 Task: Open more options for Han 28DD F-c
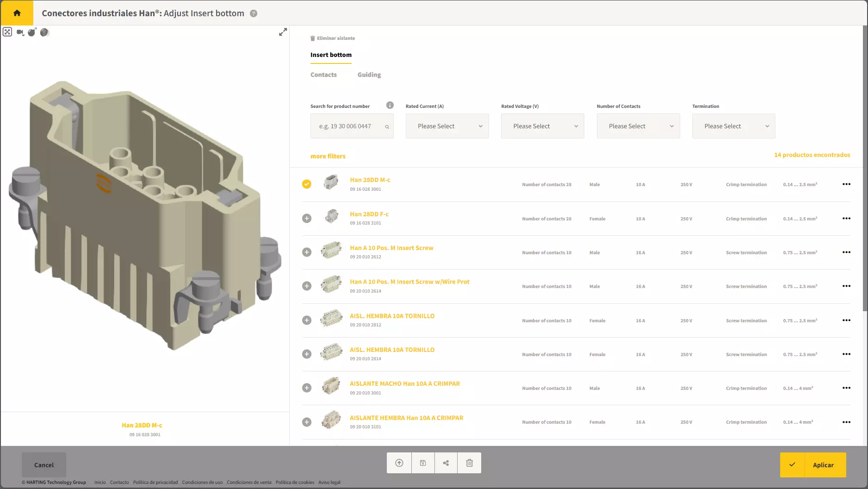[846, 219]
